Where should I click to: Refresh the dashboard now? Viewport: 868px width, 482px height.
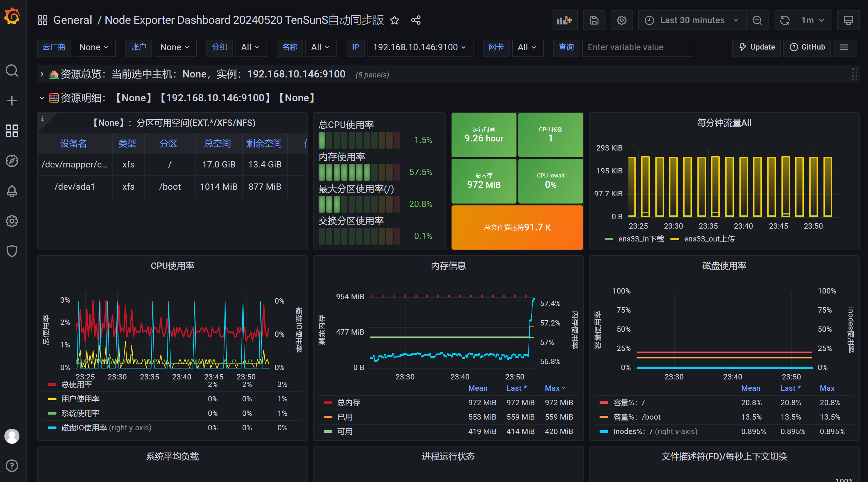tap(785, 20)
